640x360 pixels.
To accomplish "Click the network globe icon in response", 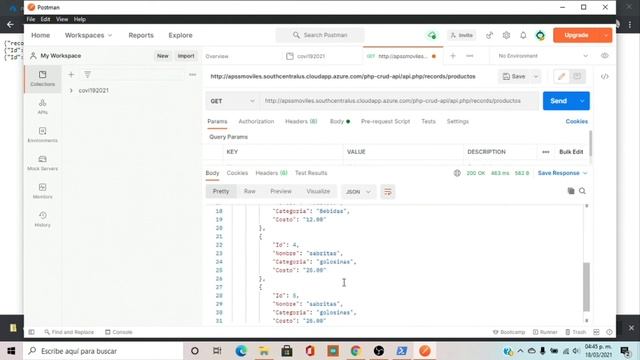I will coord(457,173).
